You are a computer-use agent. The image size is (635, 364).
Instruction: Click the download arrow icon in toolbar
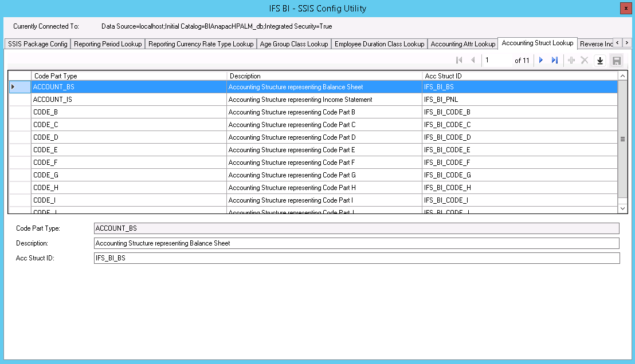pyautogui.click(x=600, y=60)
